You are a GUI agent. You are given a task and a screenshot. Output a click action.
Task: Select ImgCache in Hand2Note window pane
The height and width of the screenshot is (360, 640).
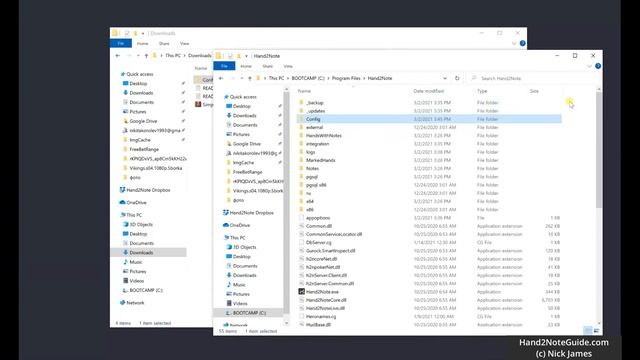coord(243,162)
